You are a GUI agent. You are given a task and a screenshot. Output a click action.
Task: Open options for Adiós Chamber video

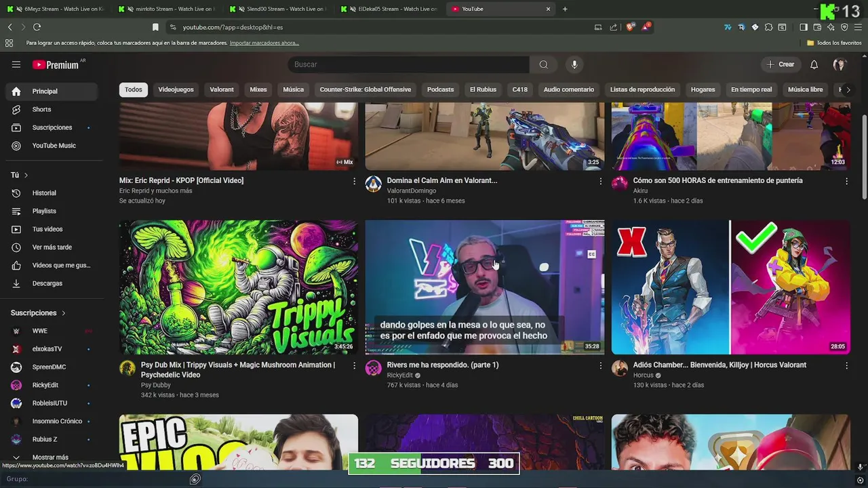click(x=846, y=365)
